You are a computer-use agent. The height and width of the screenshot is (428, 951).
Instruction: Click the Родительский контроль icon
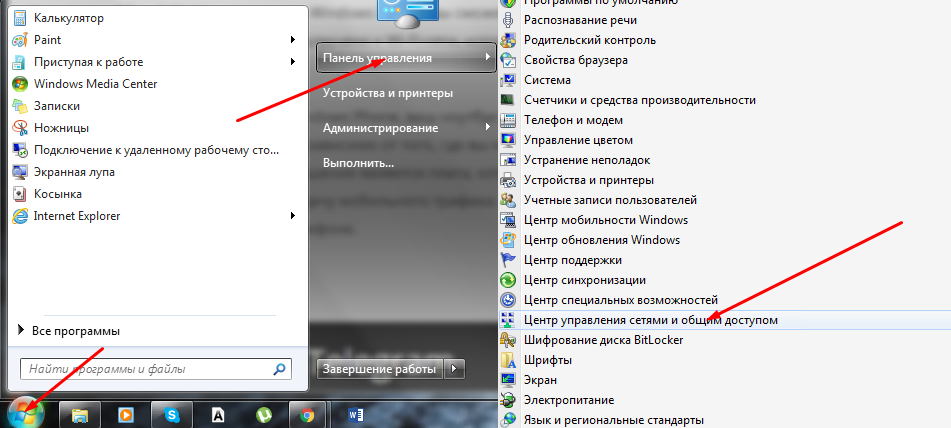tap(508, 40)
